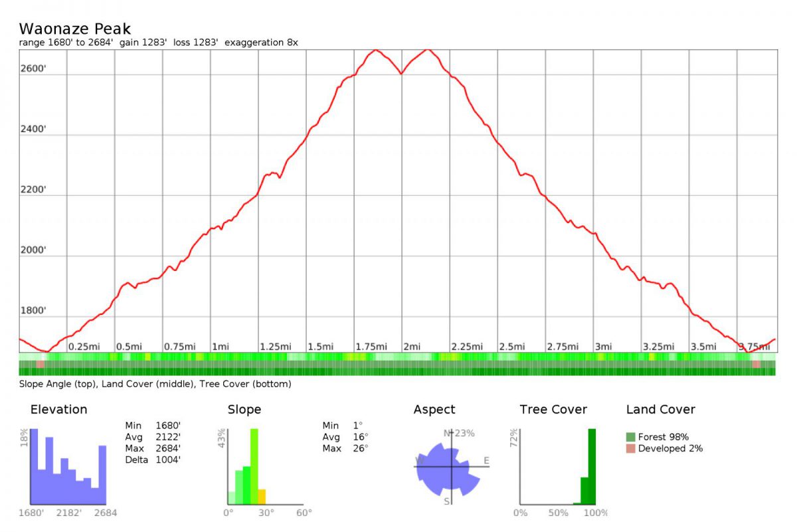Select the 1800' elevation axis label
Viewport: 797px width, 532px height.
click(x=33, y=311)
